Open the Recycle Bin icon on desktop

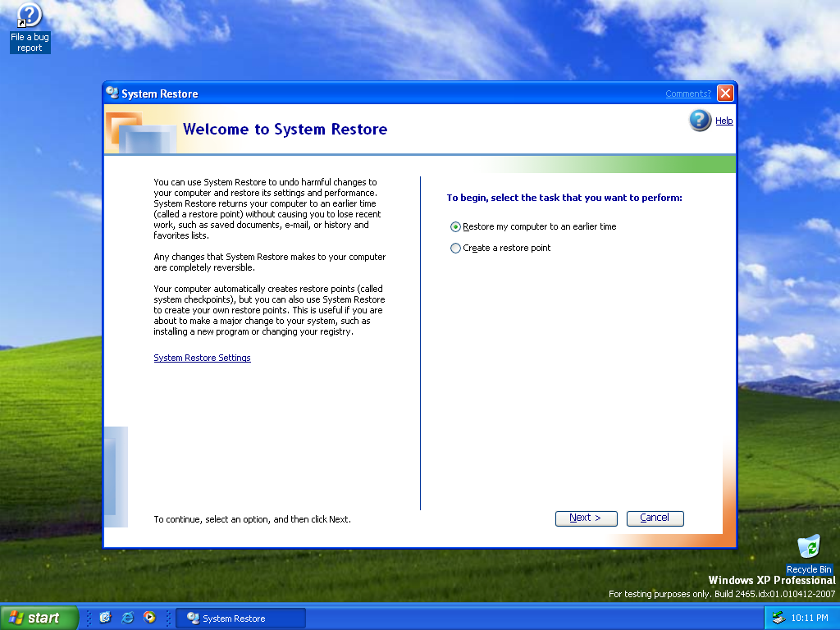pos(808,554)
